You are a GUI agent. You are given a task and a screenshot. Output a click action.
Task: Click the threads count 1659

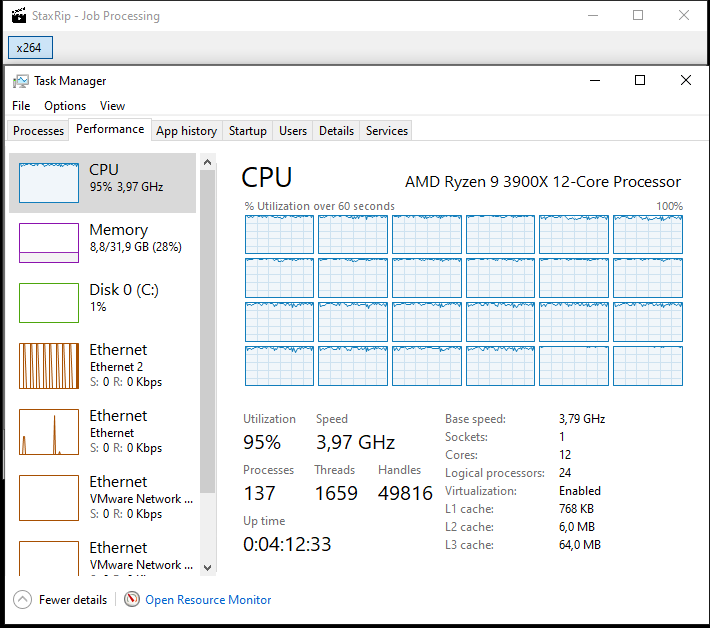click(x=336, y=493)
